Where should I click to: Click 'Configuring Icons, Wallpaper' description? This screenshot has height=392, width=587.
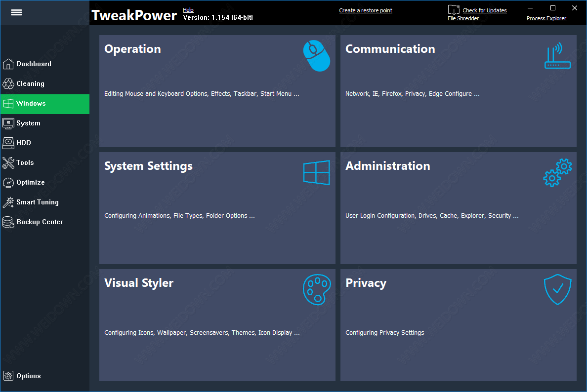coord(202,333)
